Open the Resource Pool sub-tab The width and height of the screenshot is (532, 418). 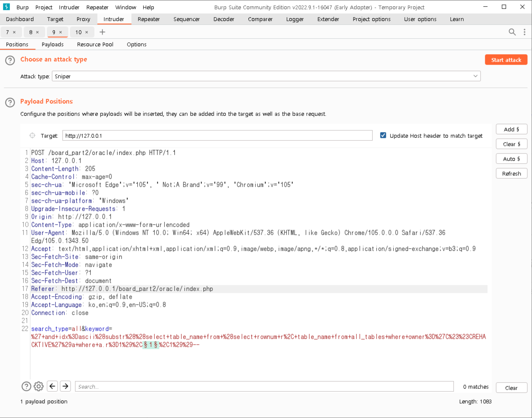pyautogui.click(x=95, y=44)
